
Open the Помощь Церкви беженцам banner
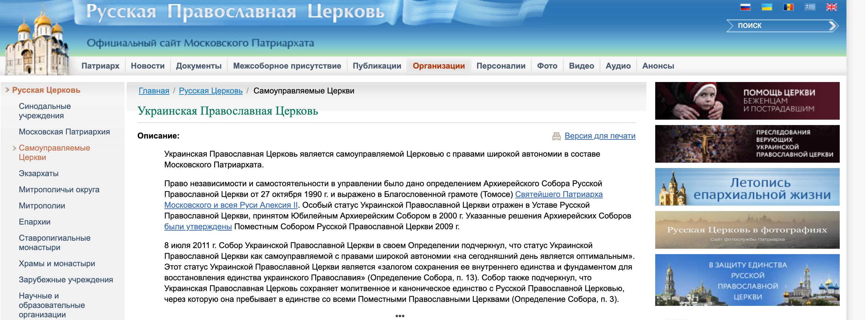coord(747,101)
